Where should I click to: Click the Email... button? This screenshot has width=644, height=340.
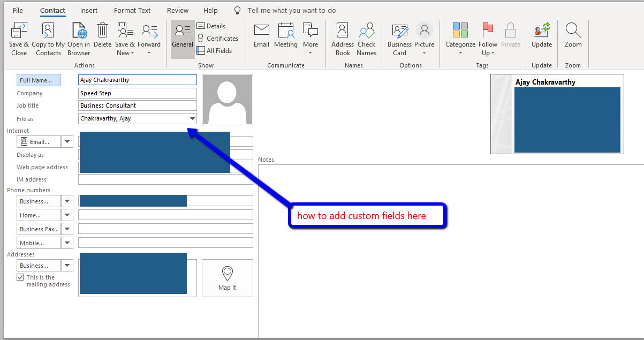39,142
